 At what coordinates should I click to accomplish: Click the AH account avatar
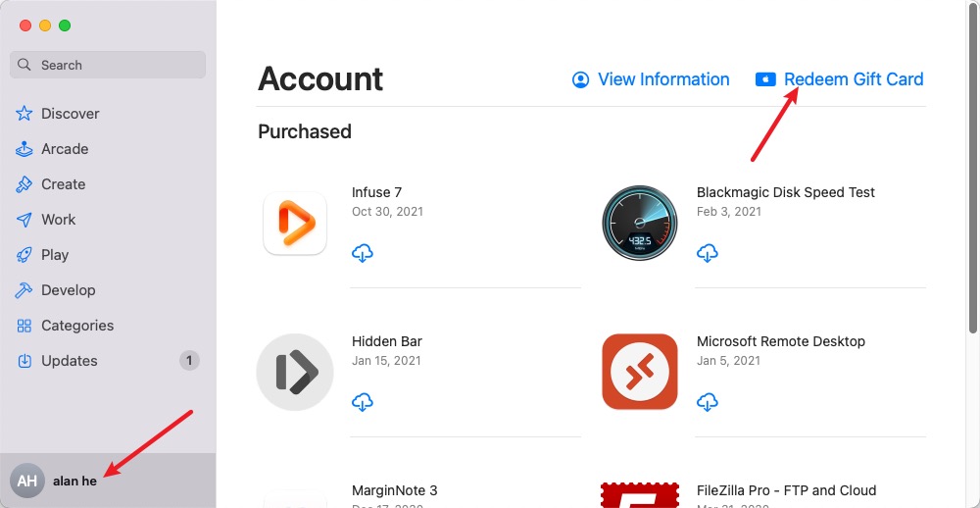(x=27, y=482)
